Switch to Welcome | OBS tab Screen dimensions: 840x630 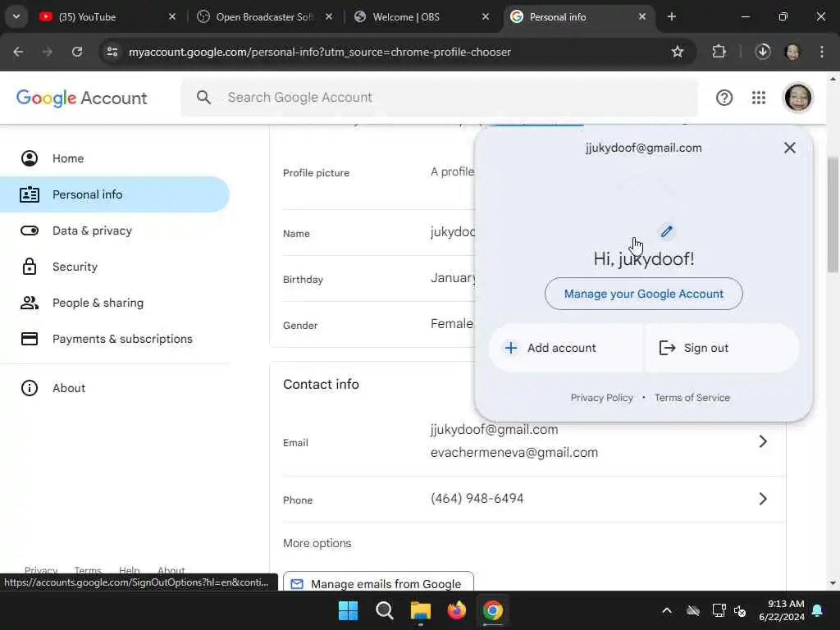point(421,17)
